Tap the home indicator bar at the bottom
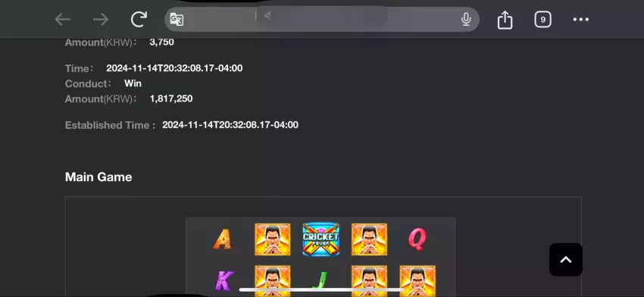 [321, 290]
